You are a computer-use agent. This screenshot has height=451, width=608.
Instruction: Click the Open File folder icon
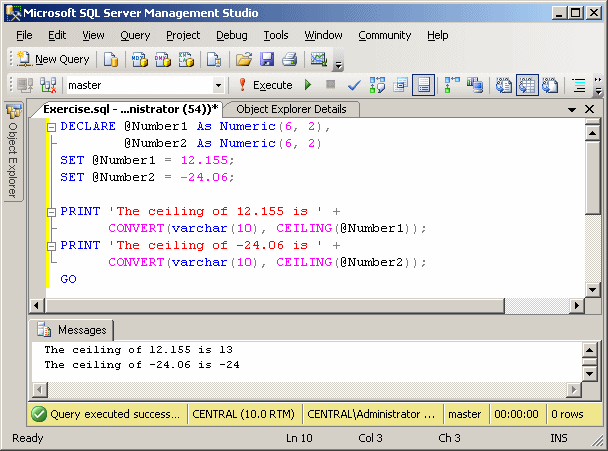[x=244, y=59]
